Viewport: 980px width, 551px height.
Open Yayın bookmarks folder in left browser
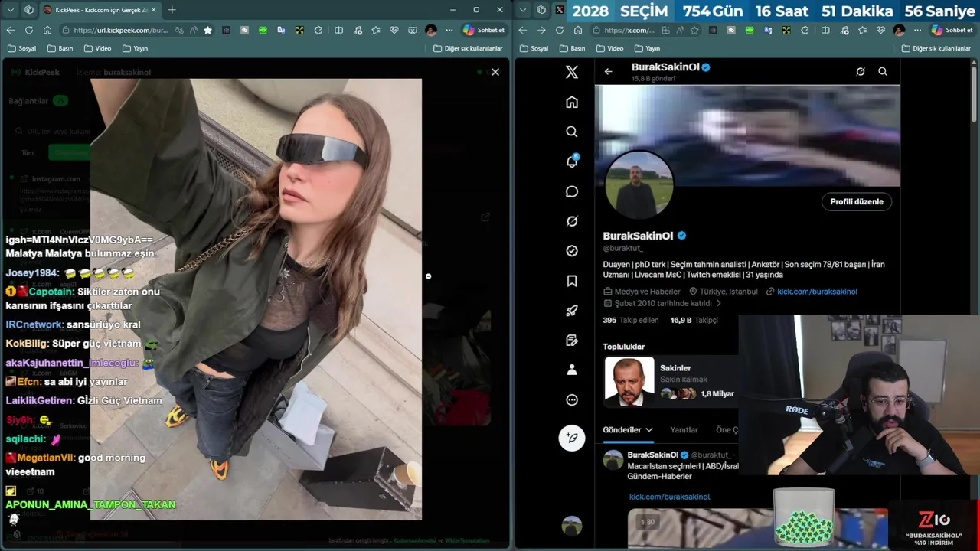click(135, 48)
